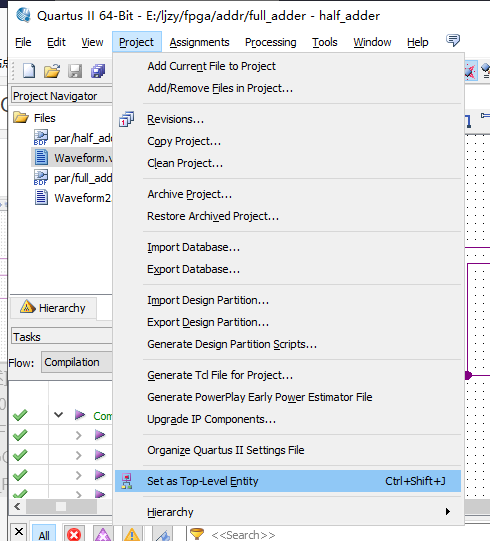The image size is (490, 541).
Task: Click the Quartus II logo in title bar
Action: [x=23, y=15]
